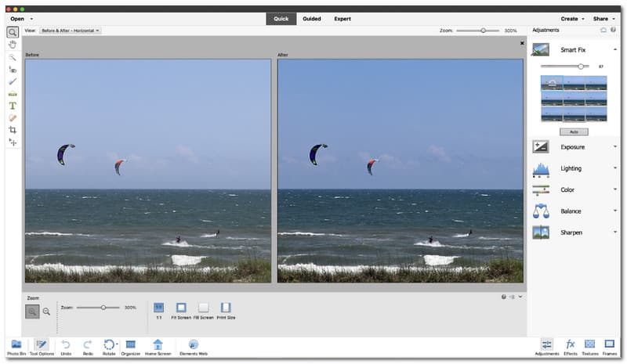Select the Zoom tool in left toolbar
This screenshot has width=627, height=364.
pyautogui.click(x=13, y=32)
